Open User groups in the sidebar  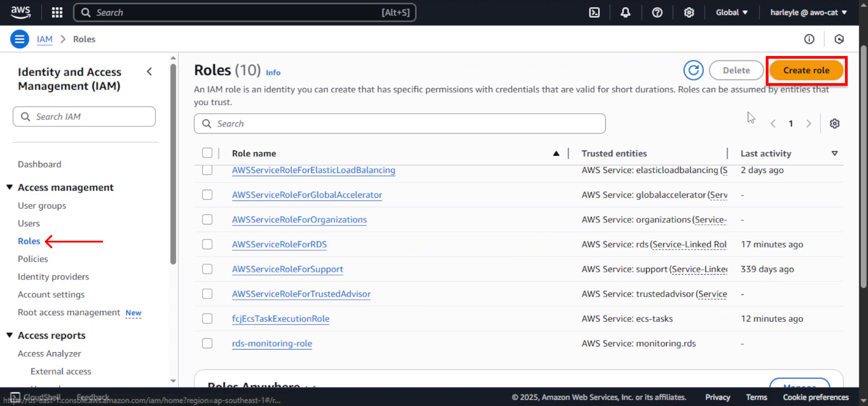coord(42,205)
